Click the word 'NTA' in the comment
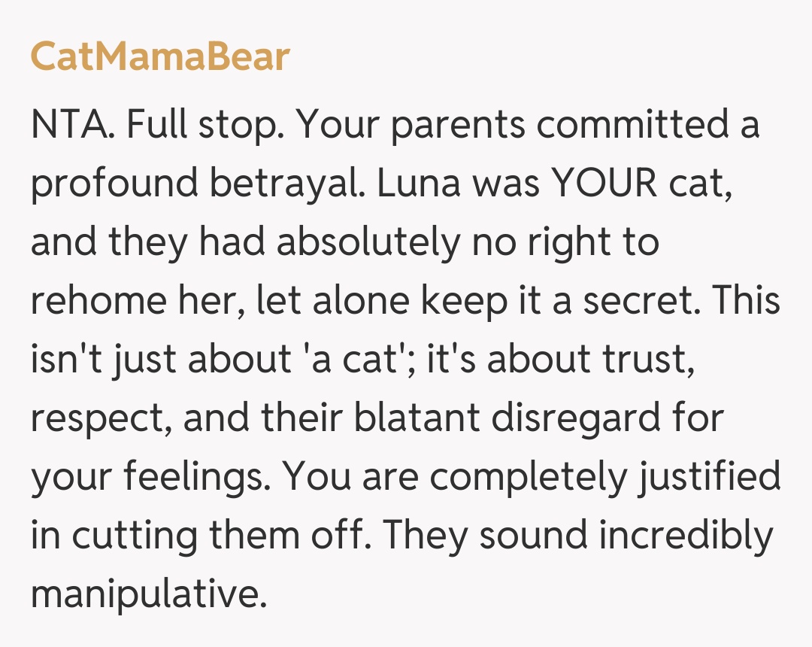The width and height of the screenshot is (812, 647). (70, 126)
